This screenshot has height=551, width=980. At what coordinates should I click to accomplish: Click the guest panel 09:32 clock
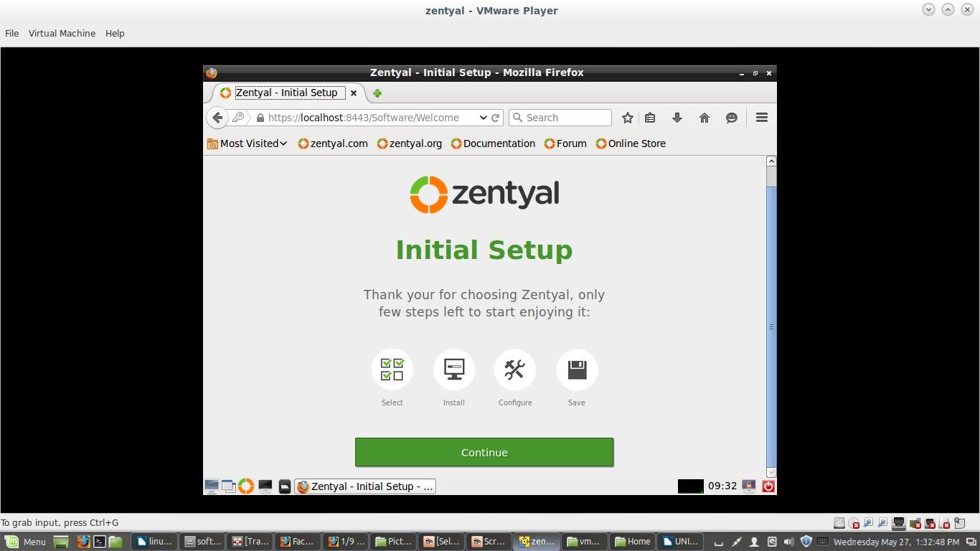(x=722, y=486)
